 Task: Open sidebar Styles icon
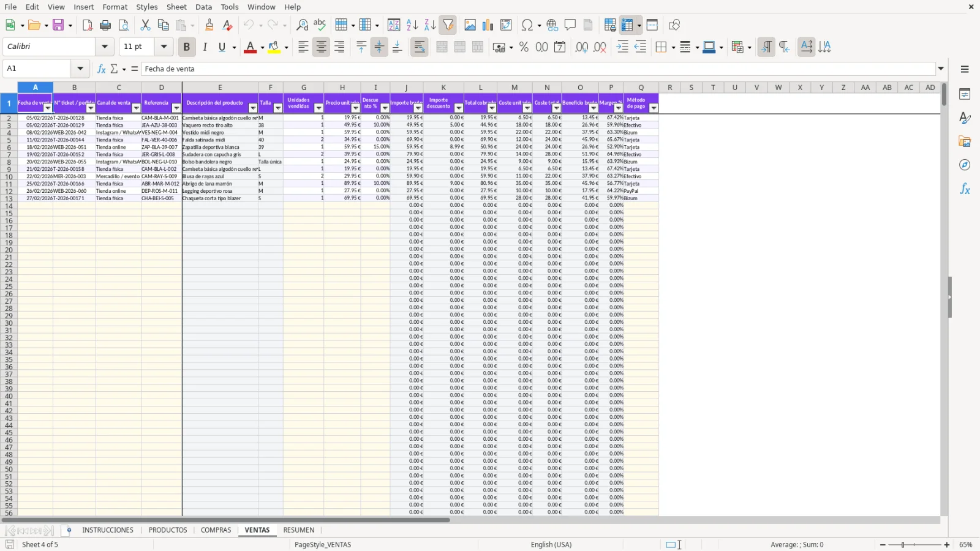[965, 118]
